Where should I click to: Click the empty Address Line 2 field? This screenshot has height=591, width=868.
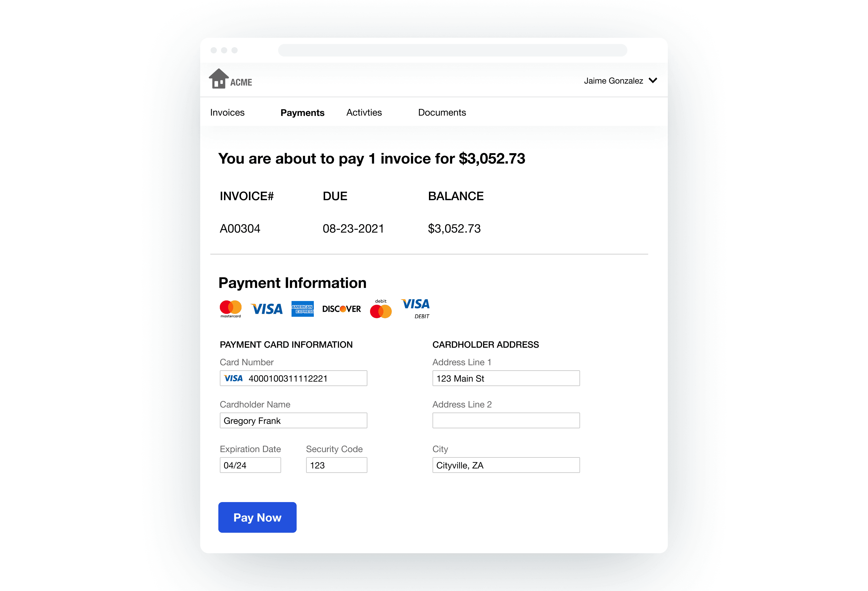click(x=506, y=421)
